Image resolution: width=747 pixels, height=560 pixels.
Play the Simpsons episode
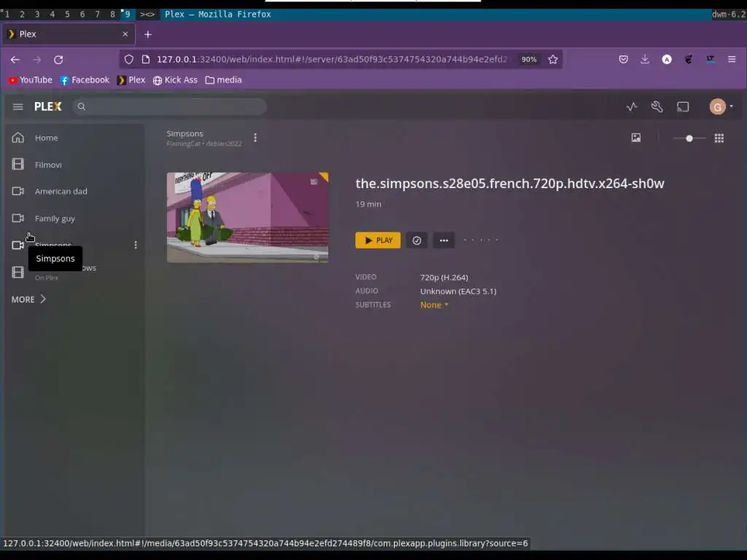click(378, 241)
